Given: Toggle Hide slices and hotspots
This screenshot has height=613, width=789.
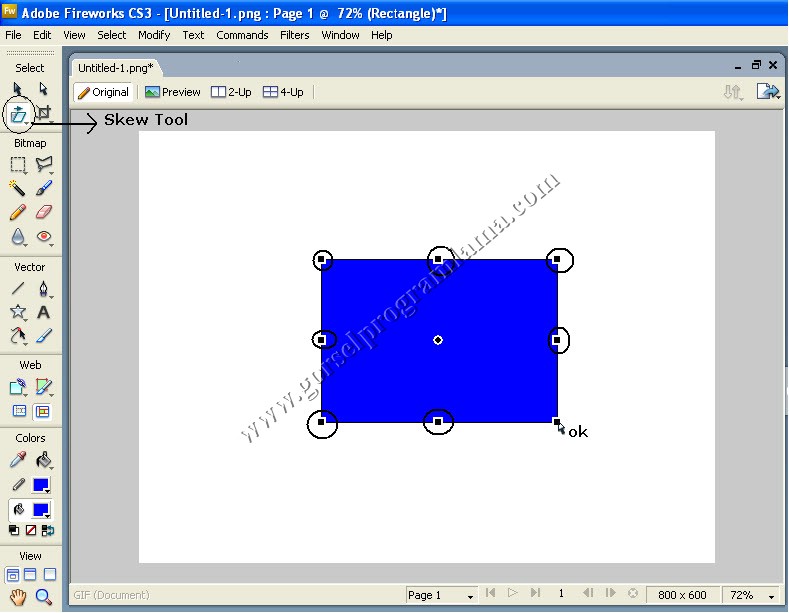Looking at the screenshot, I should pyautogui.click(x=18, y=411).
